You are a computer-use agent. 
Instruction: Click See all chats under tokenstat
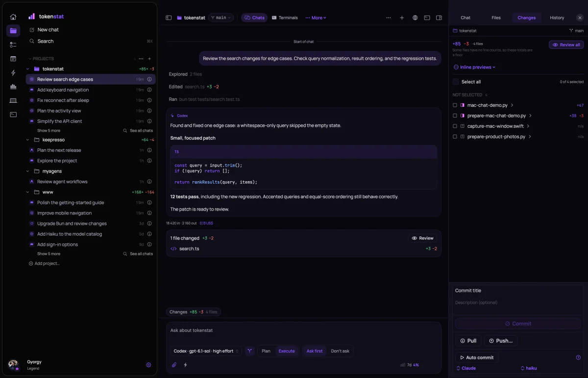point(138,131)
